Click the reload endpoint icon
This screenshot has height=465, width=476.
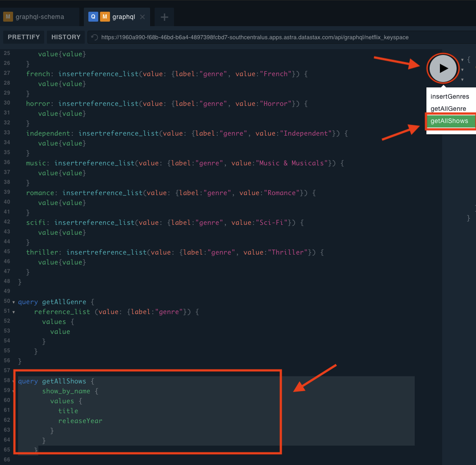coord(94,37)
